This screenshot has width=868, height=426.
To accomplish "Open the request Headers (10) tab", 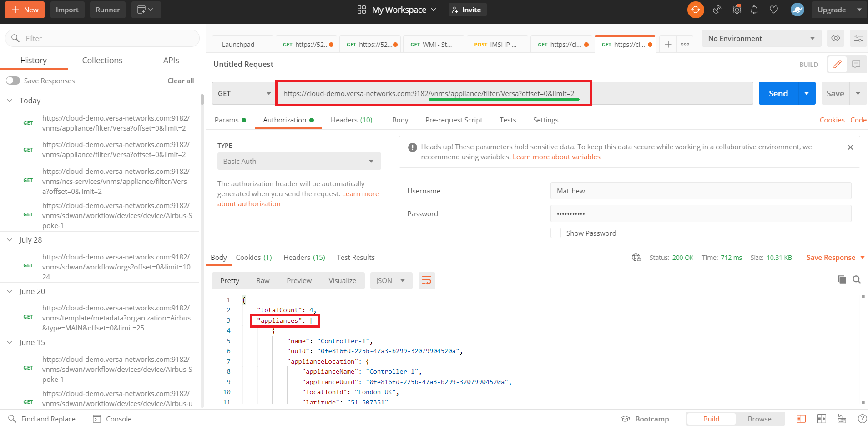I will click(352, 120).
